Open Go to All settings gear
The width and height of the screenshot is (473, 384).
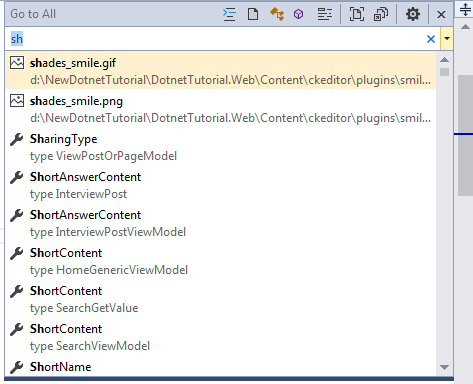click(413, 14)
